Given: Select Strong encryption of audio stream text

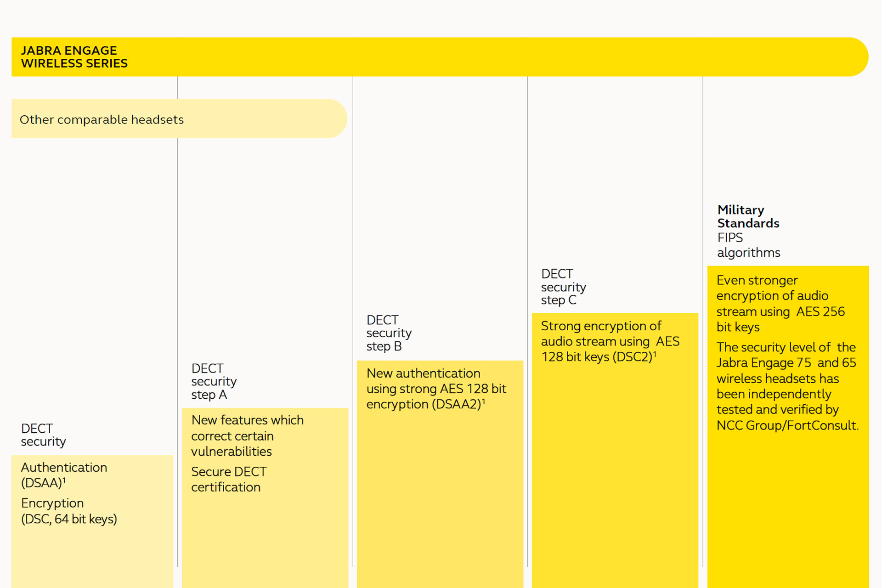Looking at the screenshot, I should (610, 341).
